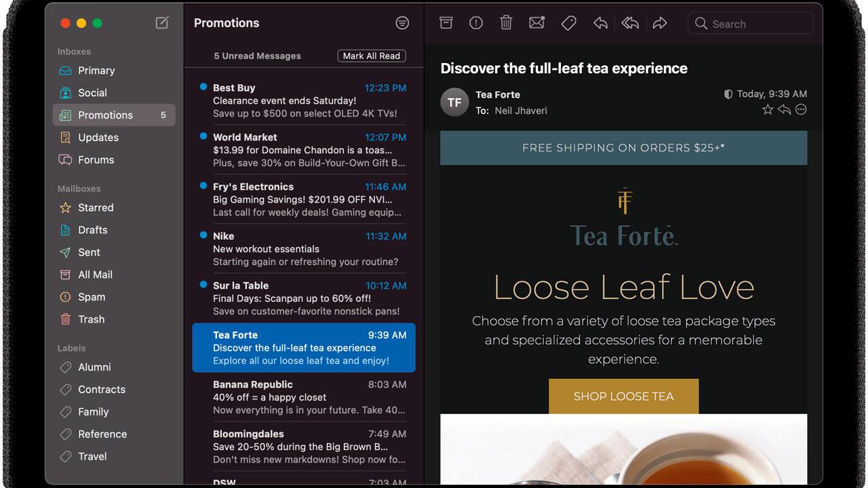Viewport: 868px width, 488px height.
Task: Open the Bloomingdales email
Action: tap(304, 447)
